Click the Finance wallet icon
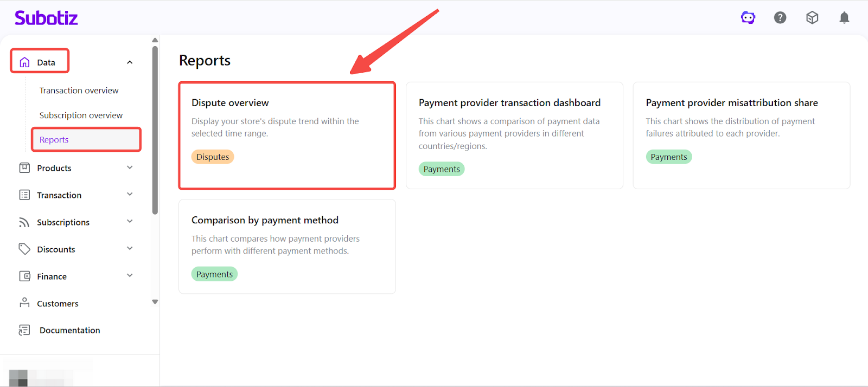The height and width of the screenshot is (387, 868). (24, 276)
